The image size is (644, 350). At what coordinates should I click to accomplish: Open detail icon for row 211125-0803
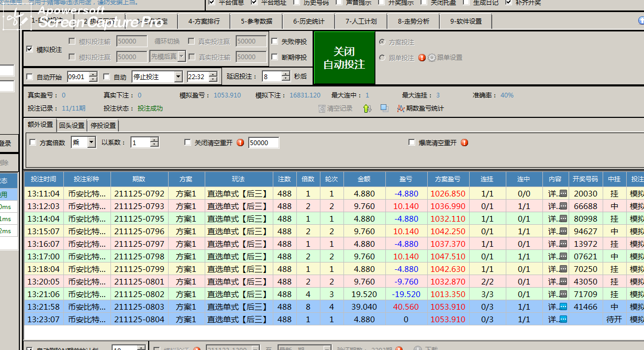(563, 307)
